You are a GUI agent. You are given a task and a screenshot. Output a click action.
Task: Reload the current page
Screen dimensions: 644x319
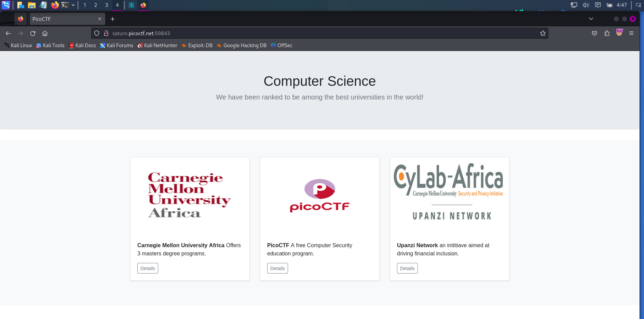pyautogui.click(x=33, y=33)
